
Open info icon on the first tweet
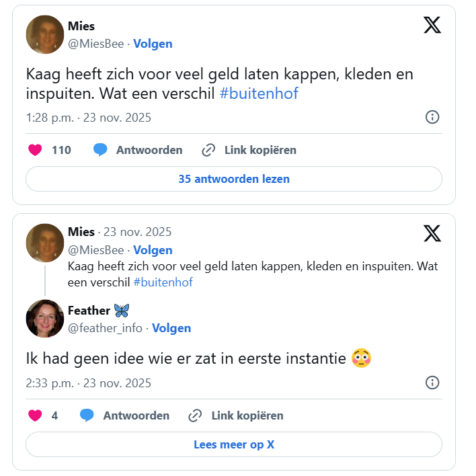[432, 117]
